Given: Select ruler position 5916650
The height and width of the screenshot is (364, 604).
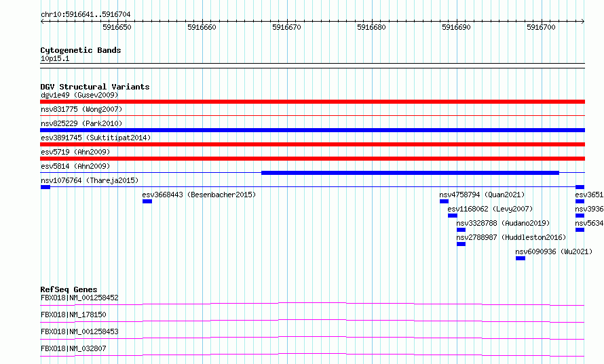Looking at the screenshot, I should click(x=117, y=27).
